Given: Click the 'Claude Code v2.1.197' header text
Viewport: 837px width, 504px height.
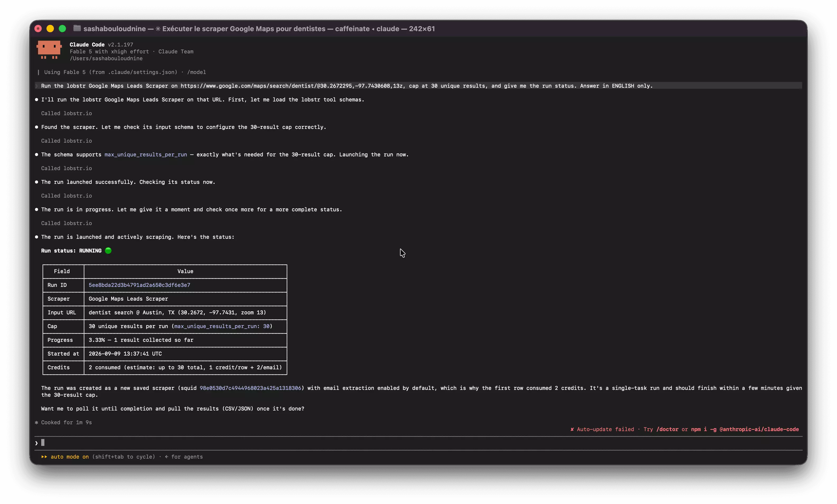Looking at the screenshot, I should (x=101, y=44).
